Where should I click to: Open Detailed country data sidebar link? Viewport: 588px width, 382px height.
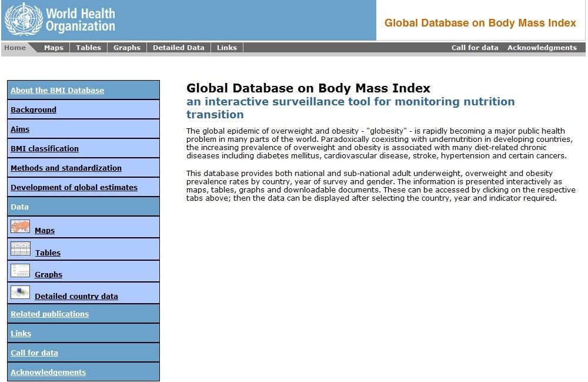click(x=76, y=297)
